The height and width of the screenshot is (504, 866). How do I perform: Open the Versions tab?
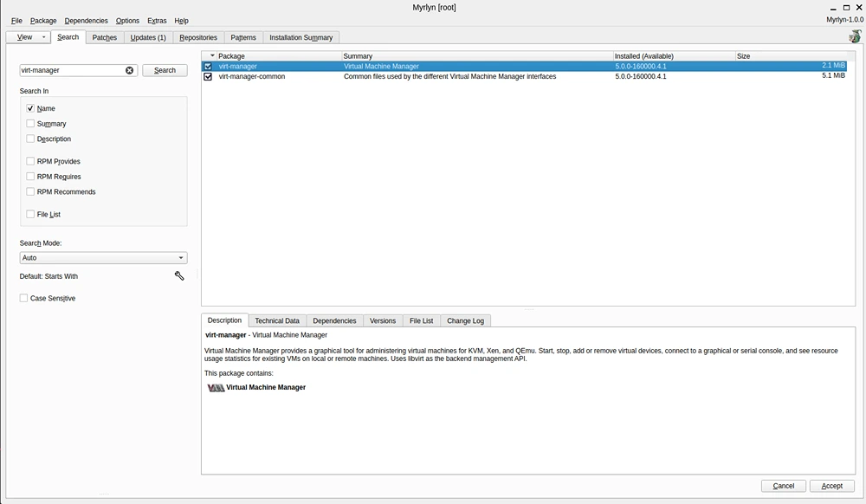383,320
